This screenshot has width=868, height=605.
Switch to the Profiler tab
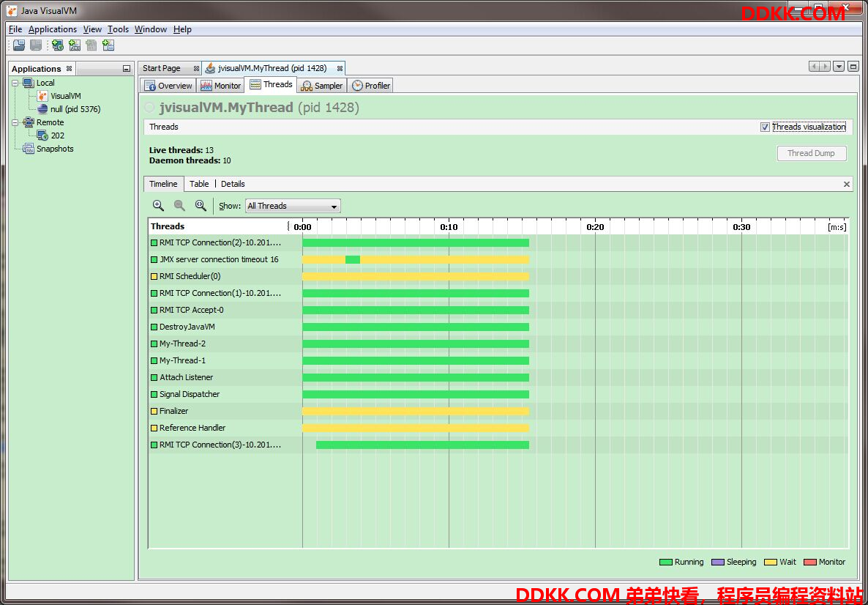(x=371, y=85)
